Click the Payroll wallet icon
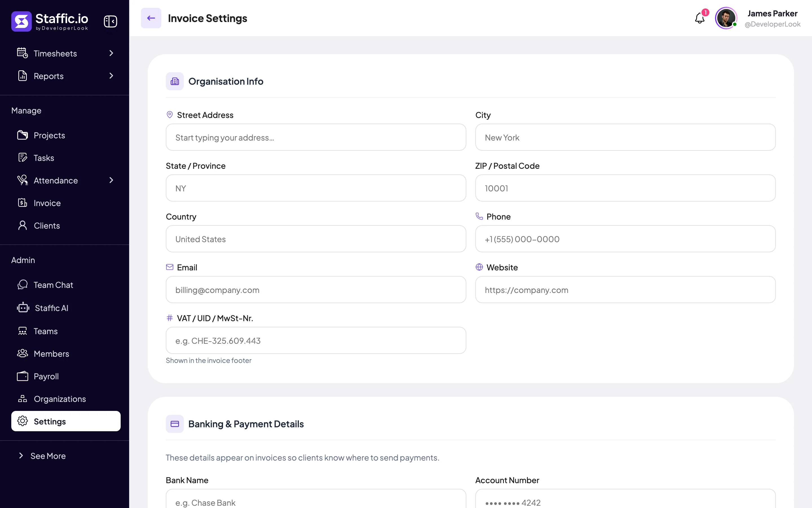Image resolution: width=812 pixels, height=508 pixels. (23, 376)
